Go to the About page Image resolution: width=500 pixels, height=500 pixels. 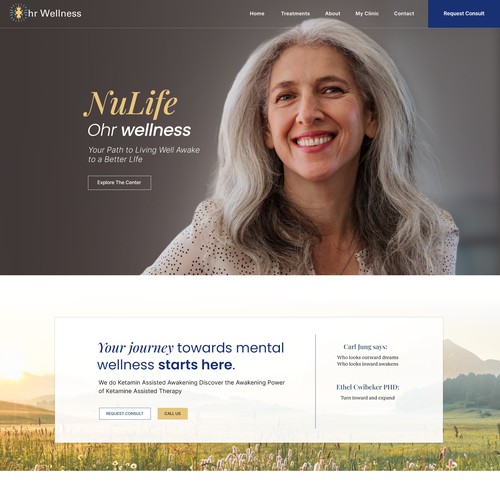[333, 14]
